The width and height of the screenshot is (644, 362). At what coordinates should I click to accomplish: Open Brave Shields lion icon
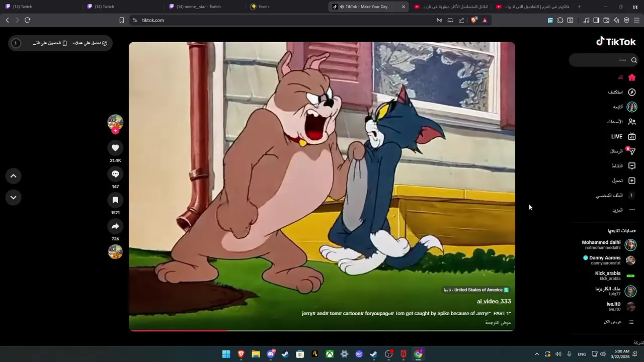coord(474,20)
